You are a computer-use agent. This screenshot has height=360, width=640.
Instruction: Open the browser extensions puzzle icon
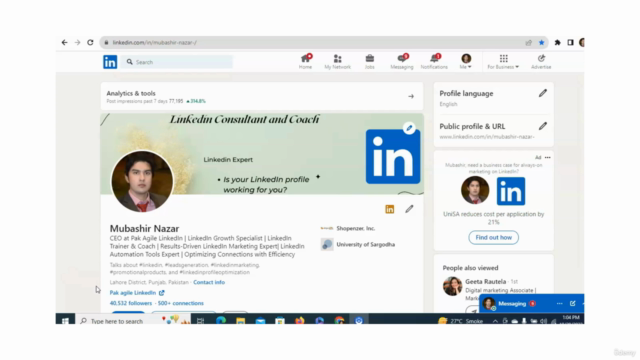pos(558,42)
